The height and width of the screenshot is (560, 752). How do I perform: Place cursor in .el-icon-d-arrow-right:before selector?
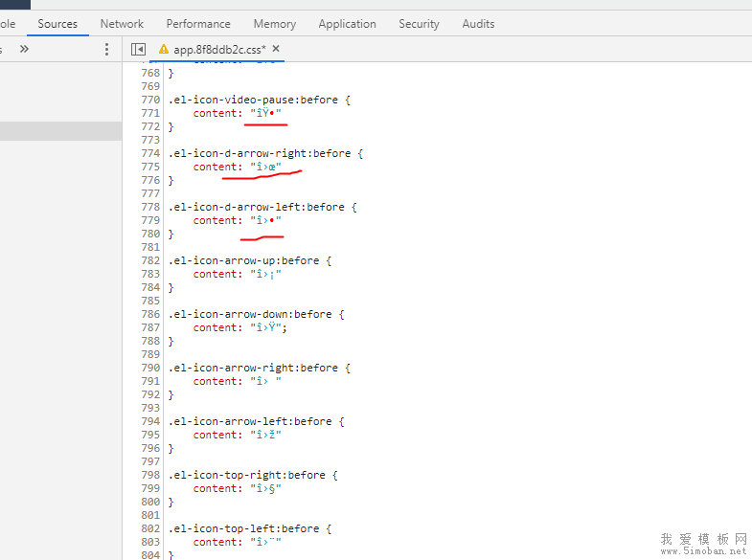pyautogui.click(x=259, y=153)
